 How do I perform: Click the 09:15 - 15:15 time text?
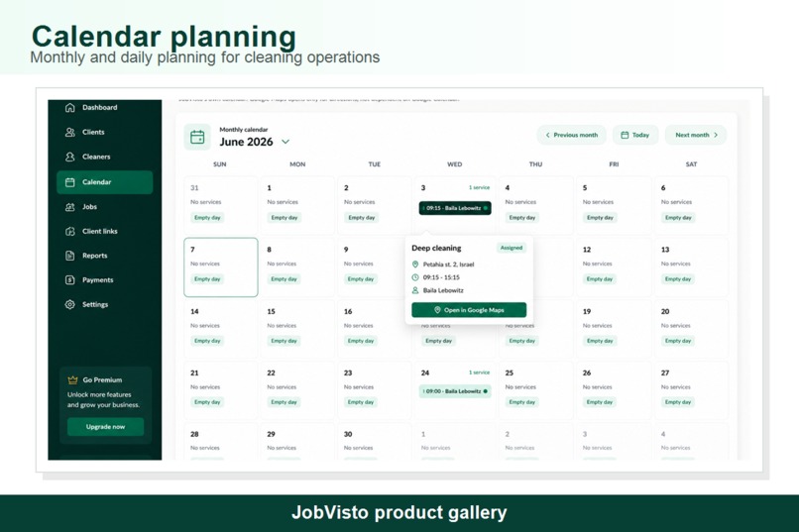click(441, 277)
